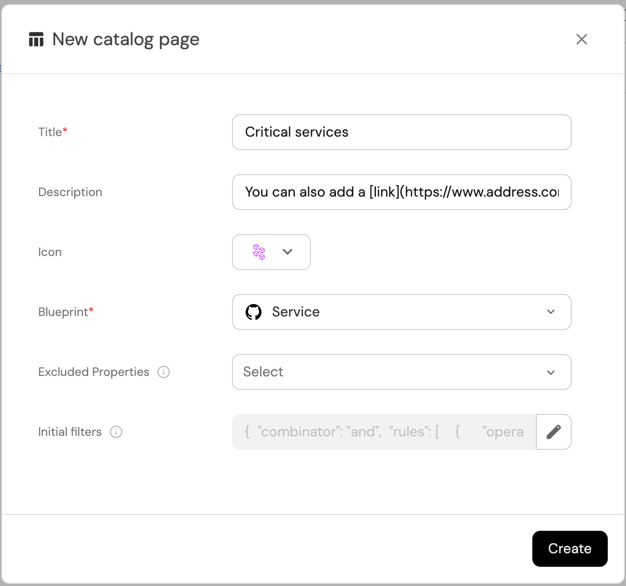Open the Blueprint dropdown showing Service
626x586 pixels.
[x=401, y=312]
